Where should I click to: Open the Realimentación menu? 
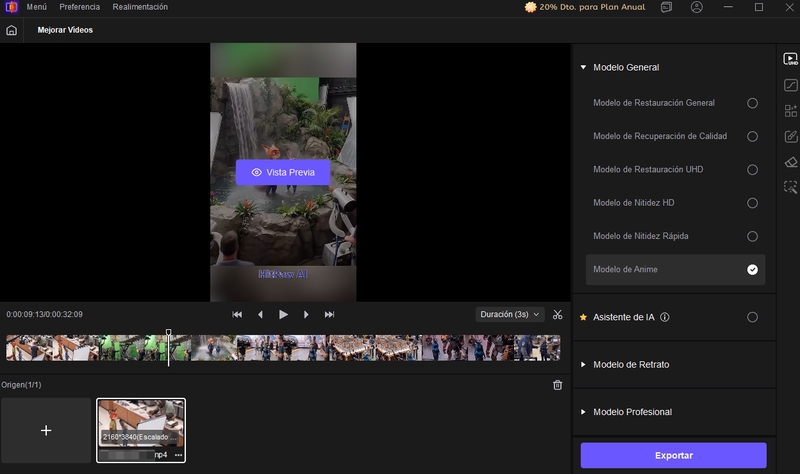tap(140, 7)
